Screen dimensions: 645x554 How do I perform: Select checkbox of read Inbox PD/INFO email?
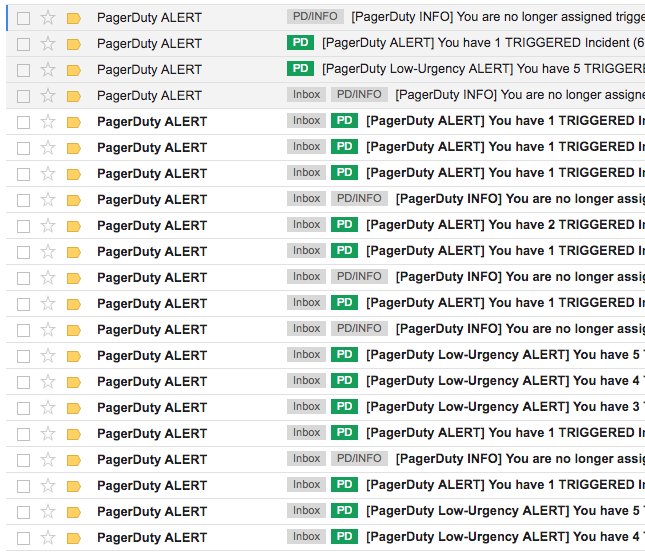[23, 96]
